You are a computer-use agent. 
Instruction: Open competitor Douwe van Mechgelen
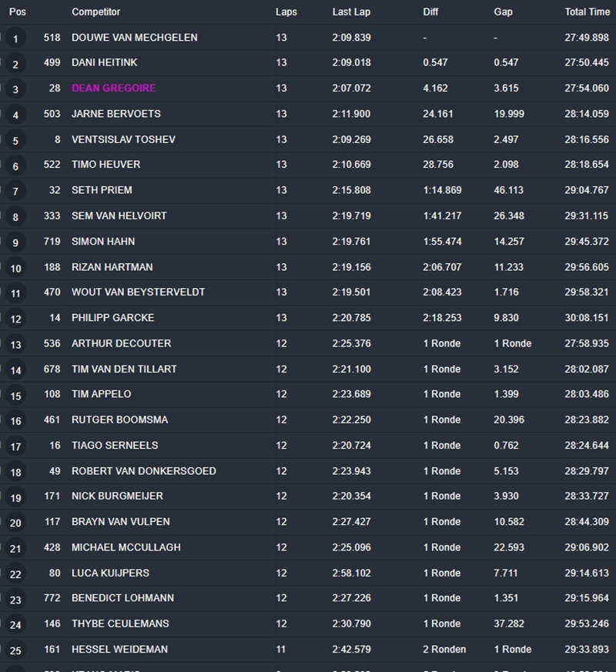[134, 38]
